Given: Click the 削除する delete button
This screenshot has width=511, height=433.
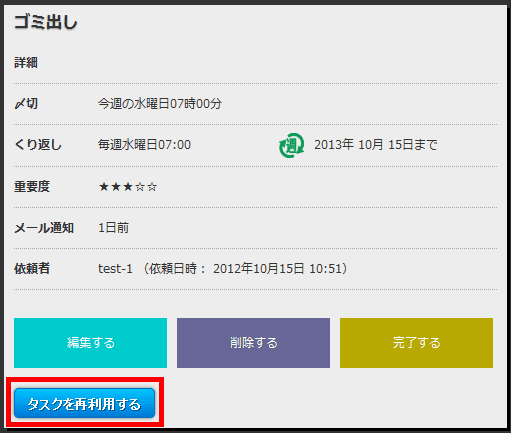Looking at the screenshot, I should coord(253,343).
